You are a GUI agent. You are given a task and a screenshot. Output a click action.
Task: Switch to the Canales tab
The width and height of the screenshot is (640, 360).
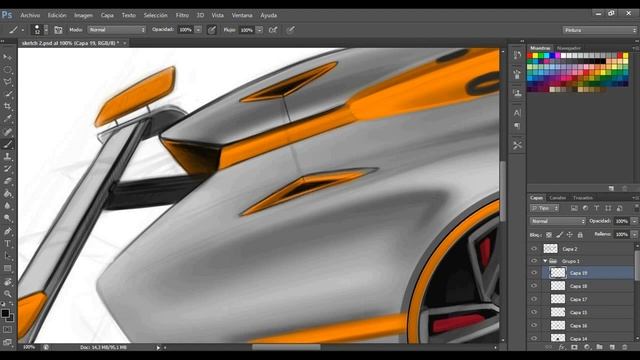[558, 198]
